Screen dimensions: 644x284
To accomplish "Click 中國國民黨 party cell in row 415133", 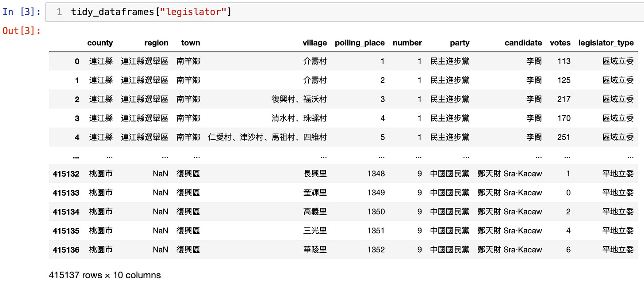I will pos(450,193).
